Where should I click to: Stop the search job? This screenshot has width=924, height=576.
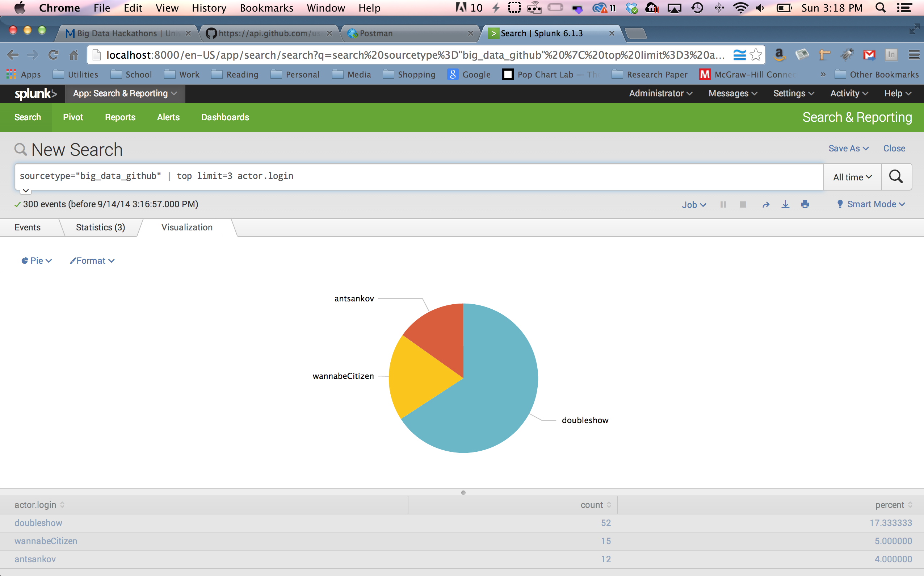point(742,205)
